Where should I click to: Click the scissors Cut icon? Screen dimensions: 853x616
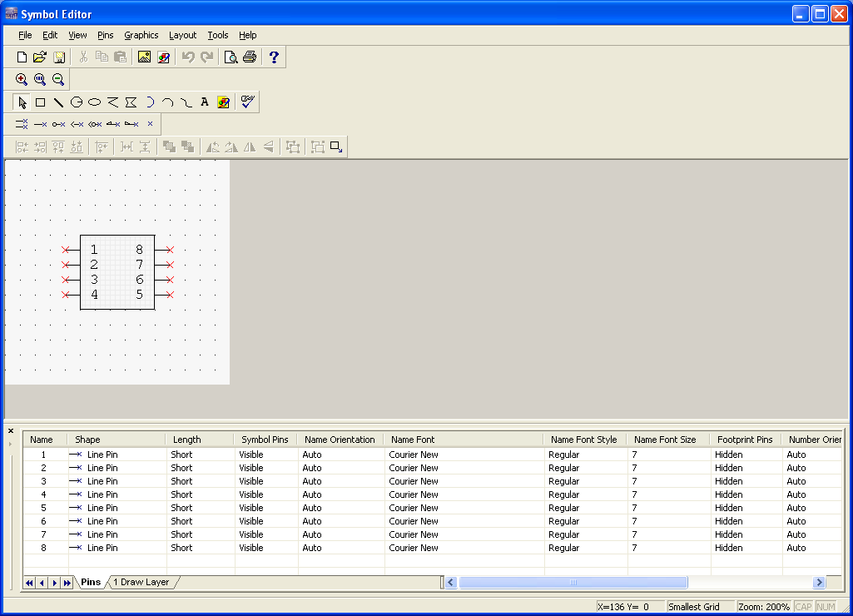[83, 57]
